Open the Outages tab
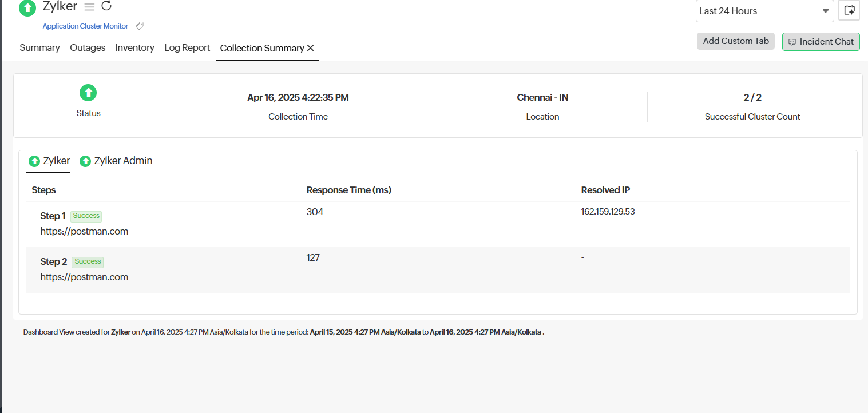868x413 pixels. pos(88,48)
